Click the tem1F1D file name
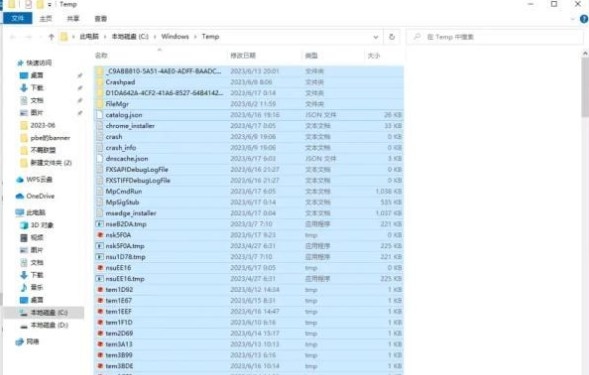Viewport: 589px width, 375px height. tap(119, 322)
